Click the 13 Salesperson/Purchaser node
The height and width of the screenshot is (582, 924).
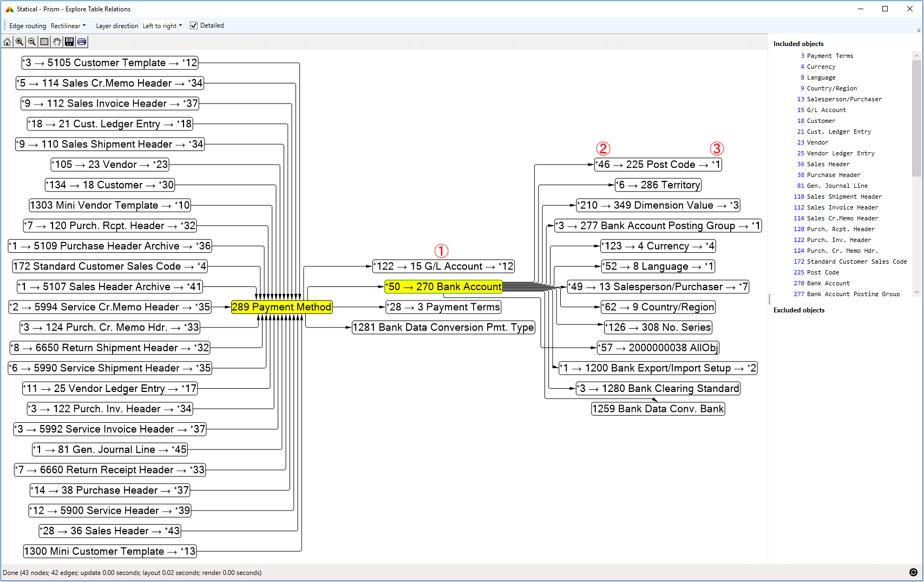[x=658, y=287]
